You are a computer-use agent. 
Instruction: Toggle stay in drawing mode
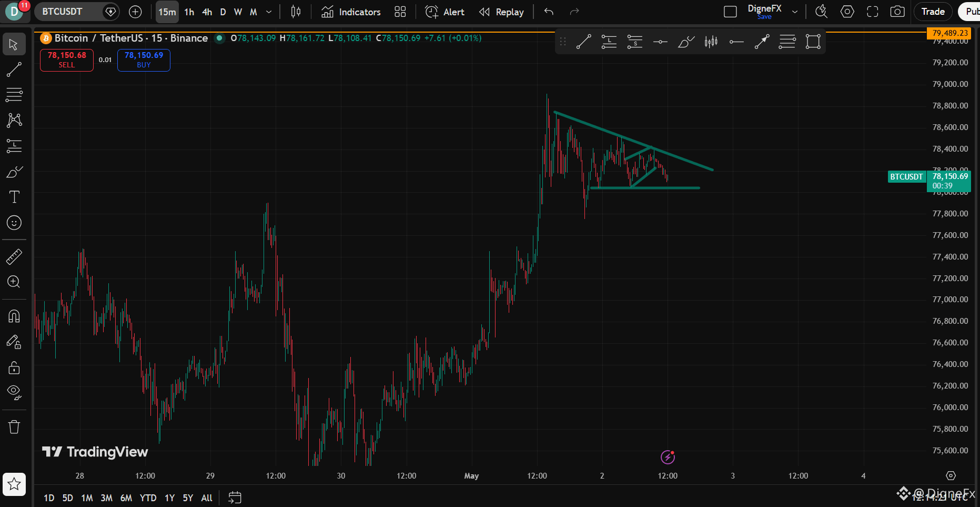[x=14, y=342]
